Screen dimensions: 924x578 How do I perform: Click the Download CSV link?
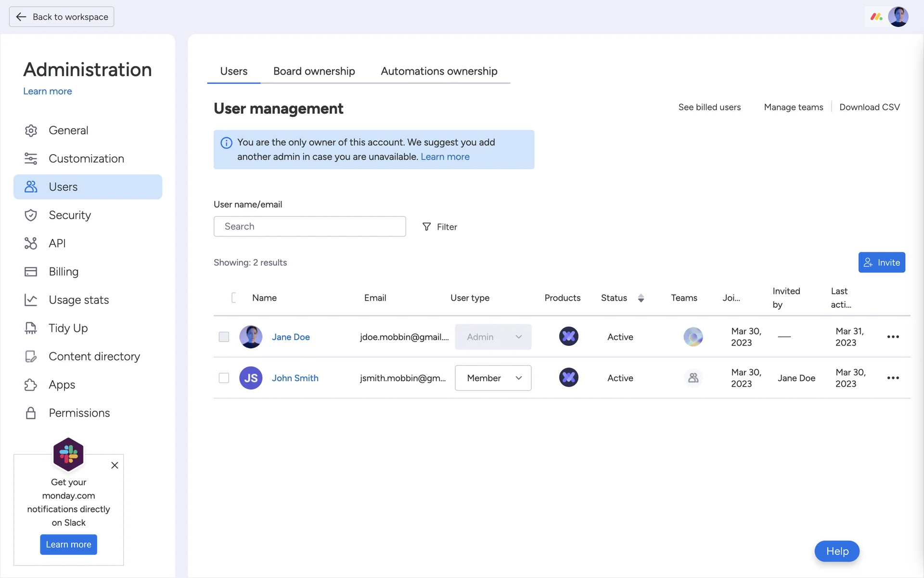point(869,107)
